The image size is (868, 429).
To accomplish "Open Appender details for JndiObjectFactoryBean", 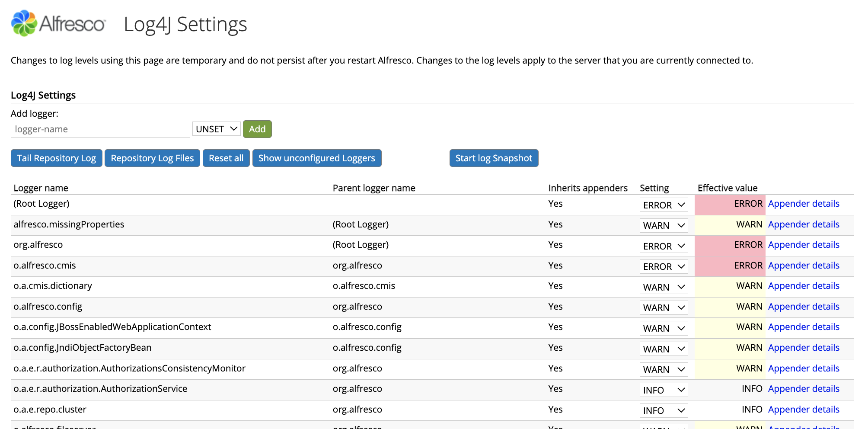I will click(804, 348).
